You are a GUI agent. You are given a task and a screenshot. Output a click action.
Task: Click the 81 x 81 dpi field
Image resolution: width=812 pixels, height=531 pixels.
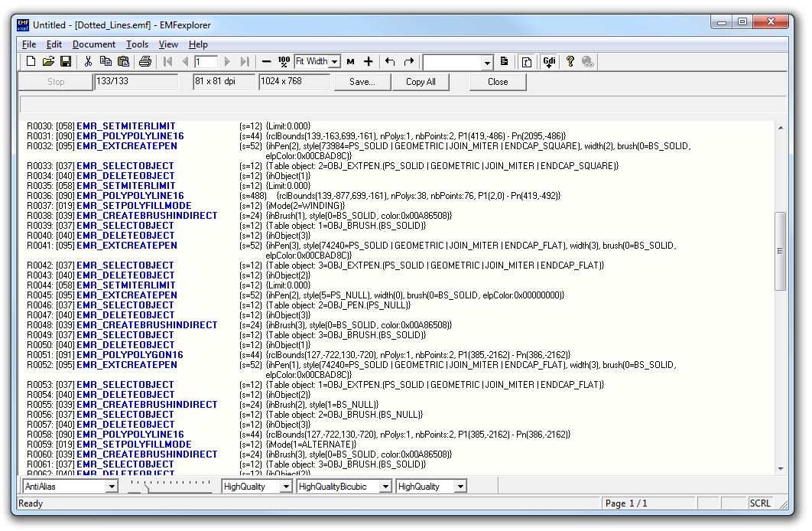[224, 81]
